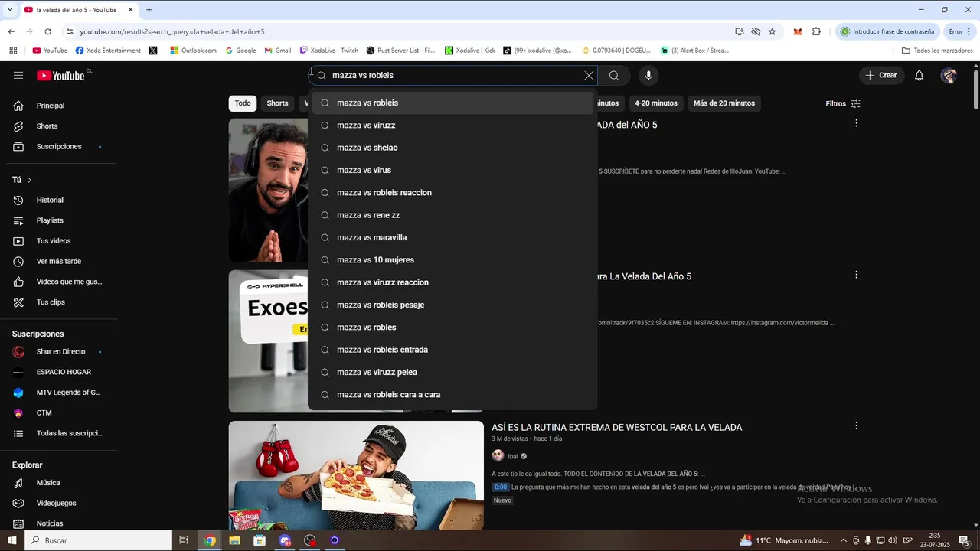Reload the page in Chrome

[47, 31]
